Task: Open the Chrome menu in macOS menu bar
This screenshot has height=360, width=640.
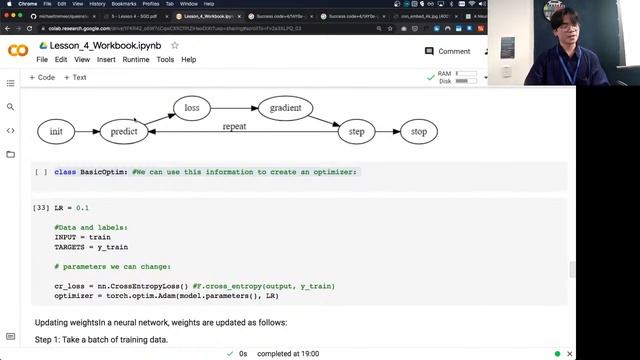Action: click(x=28, y=4)
